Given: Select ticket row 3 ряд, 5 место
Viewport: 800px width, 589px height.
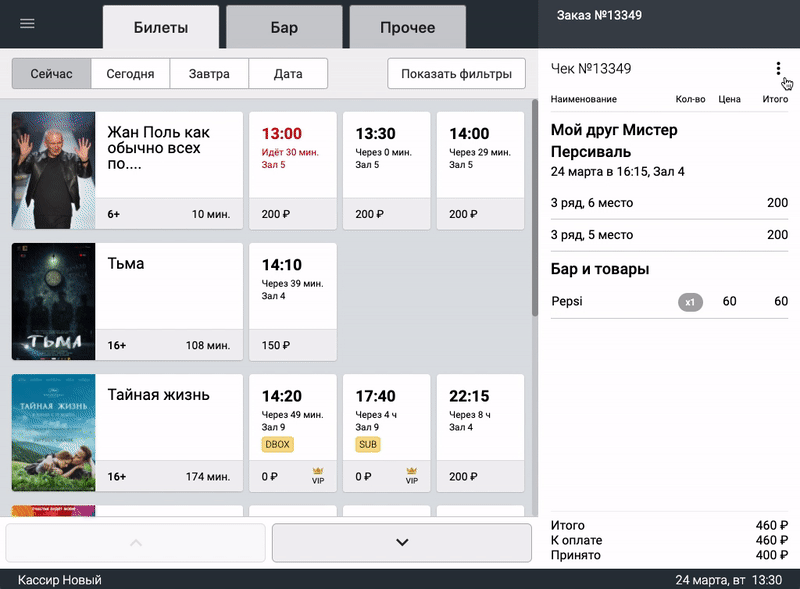Looking at the screenshot, I should point(669,235).
